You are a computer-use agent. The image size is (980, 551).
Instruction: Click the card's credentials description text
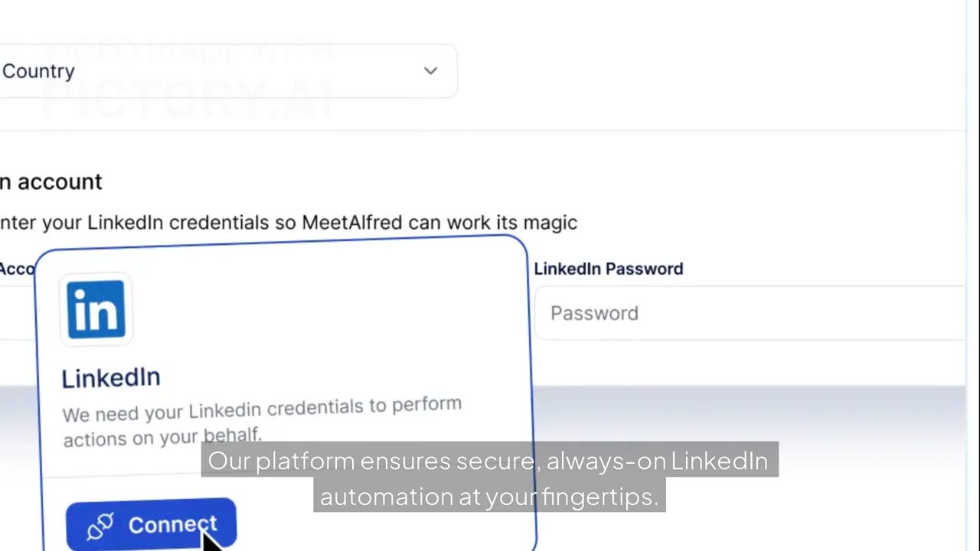[261, 419]
